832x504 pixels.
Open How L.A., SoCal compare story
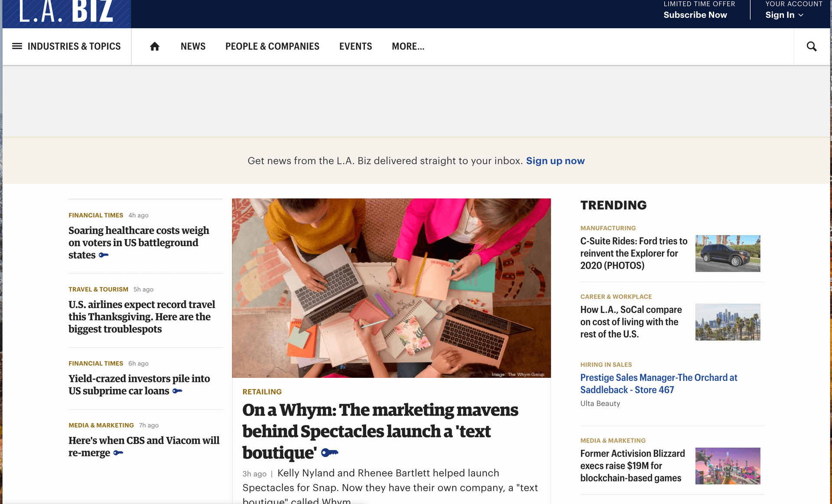point(631,322)
